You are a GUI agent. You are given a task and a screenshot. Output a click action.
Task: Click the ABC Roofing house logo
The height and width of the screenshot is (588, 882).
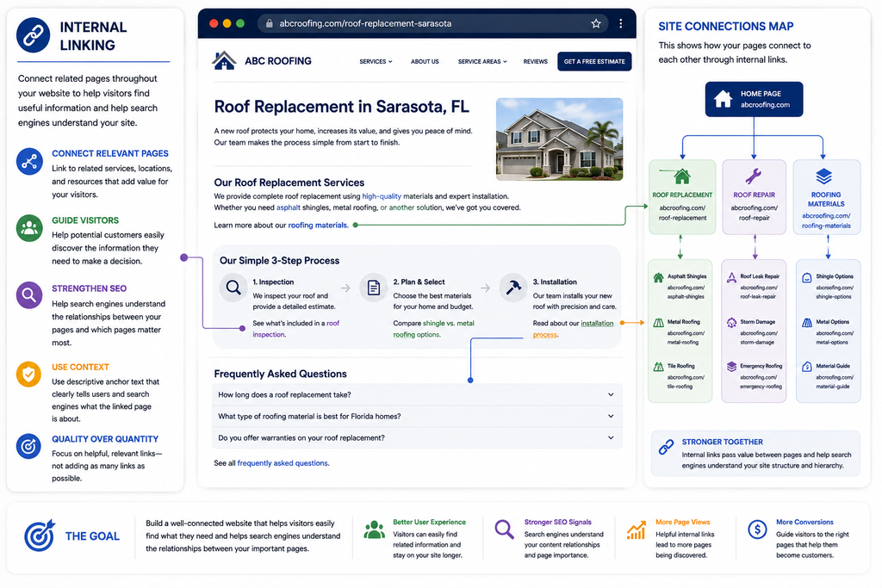pyautogui.click(x=224, y=61)
